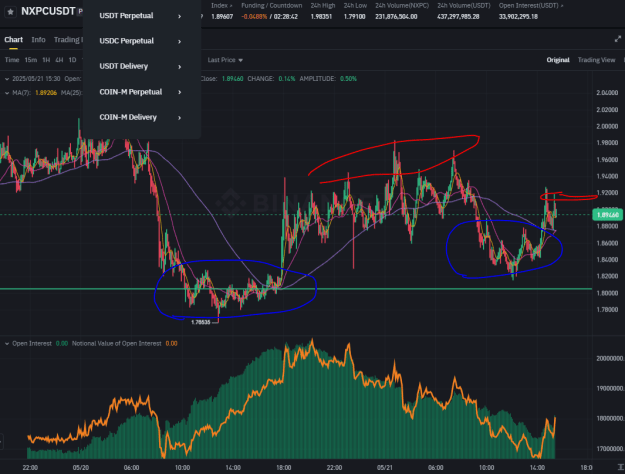Open the USDT Perpetual submenu

140,16
